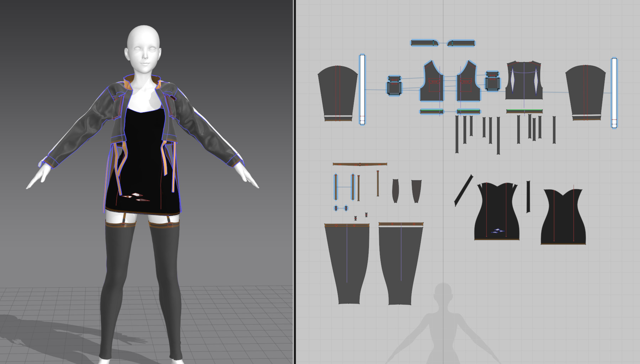
Task: Click the left stocking pattern piece
Action: [347, 263]
